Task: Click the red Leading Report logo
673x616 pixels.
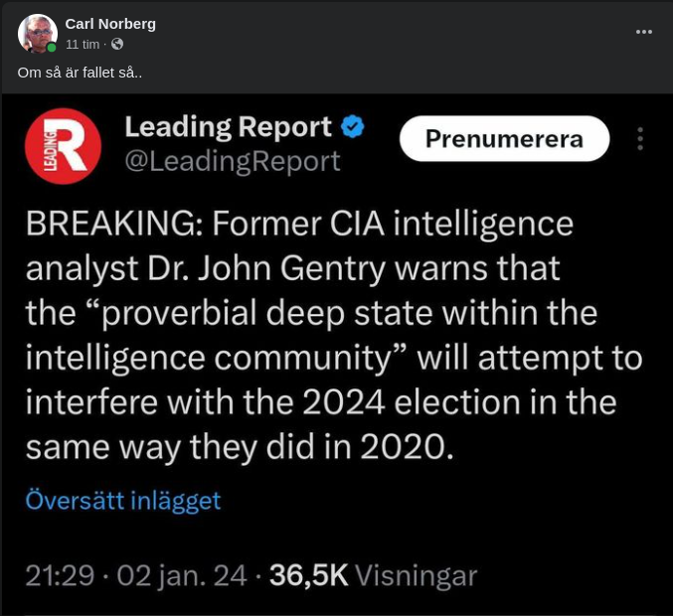Action: [x=63, y=146]
